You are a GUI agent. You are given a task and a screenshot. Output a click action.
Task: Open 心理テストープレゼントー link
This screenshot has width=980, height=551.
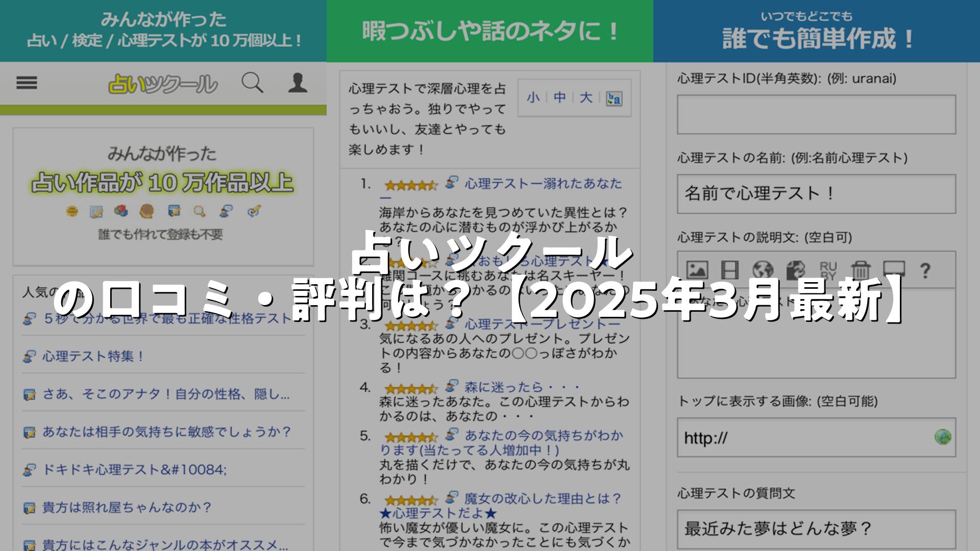pyautogui.click(x=542, y=324)
